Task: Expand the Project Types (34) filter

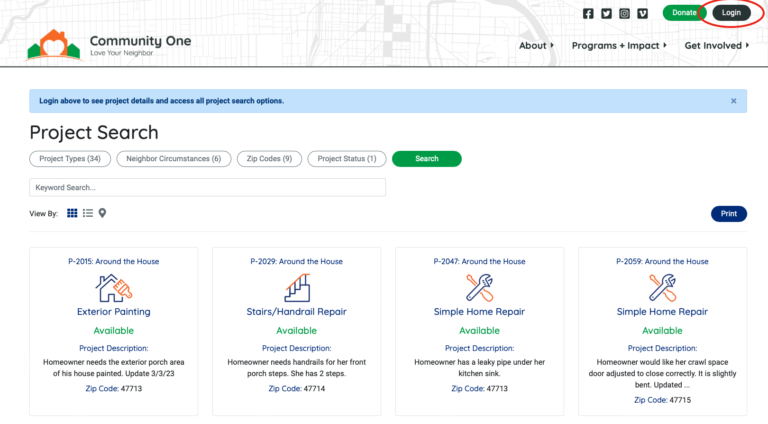Action: click(70, 159)
